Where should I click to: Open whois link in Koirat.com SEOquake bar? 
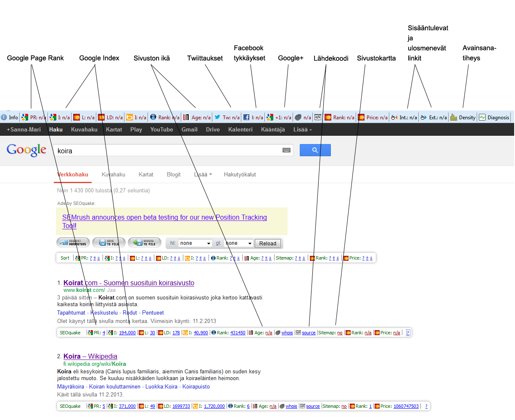pos(287,333)
